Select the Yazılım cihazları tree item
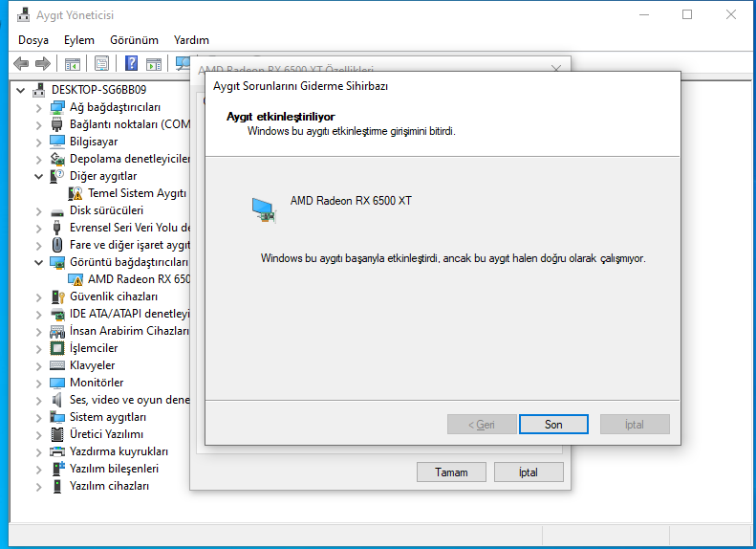The width and height of the screenshot is (756, 549). [x=110, y=486]
